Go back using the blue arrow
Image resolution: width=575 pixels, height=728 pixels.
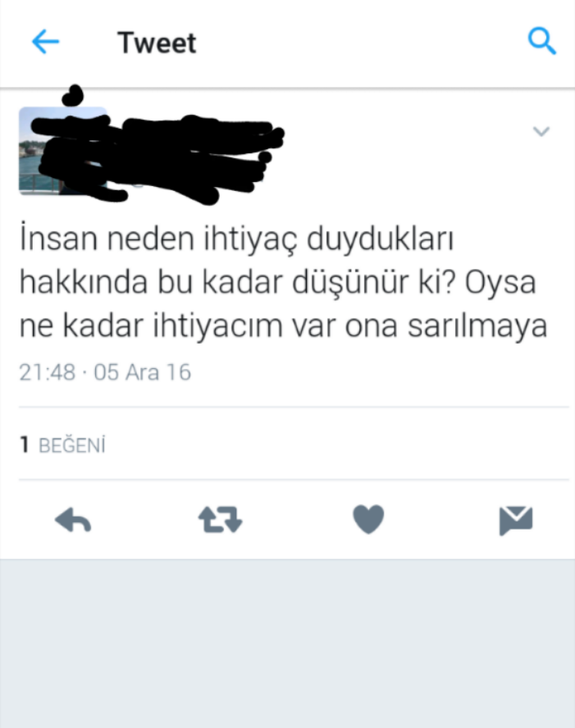(x=45, y=42)
